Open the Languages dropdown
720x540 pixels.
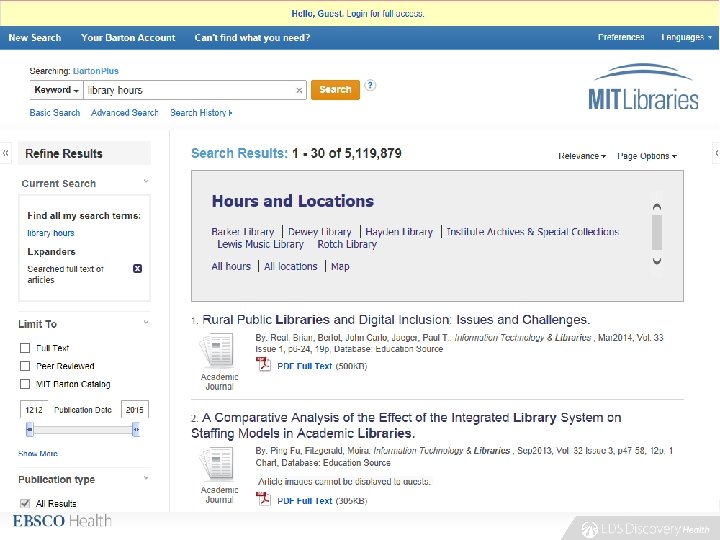coord(686,37)
